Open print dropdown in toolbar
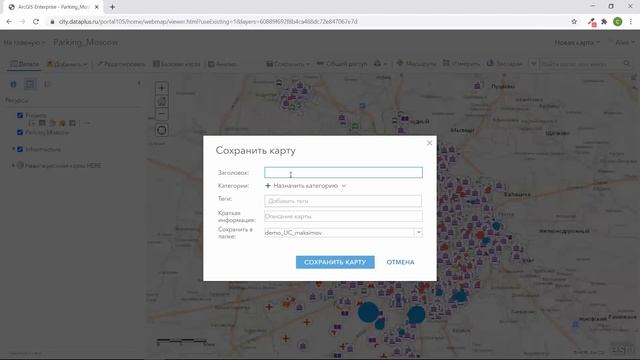 point(380,64)
